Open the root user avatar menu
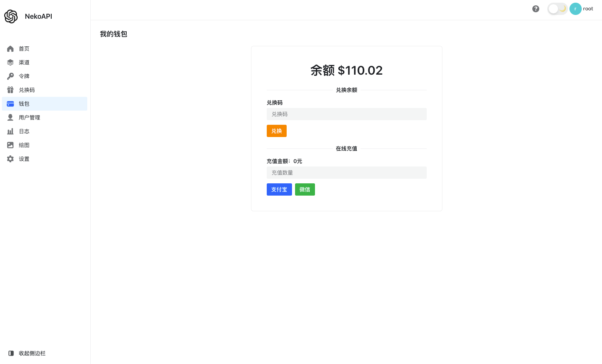 (x=575, y=8)
